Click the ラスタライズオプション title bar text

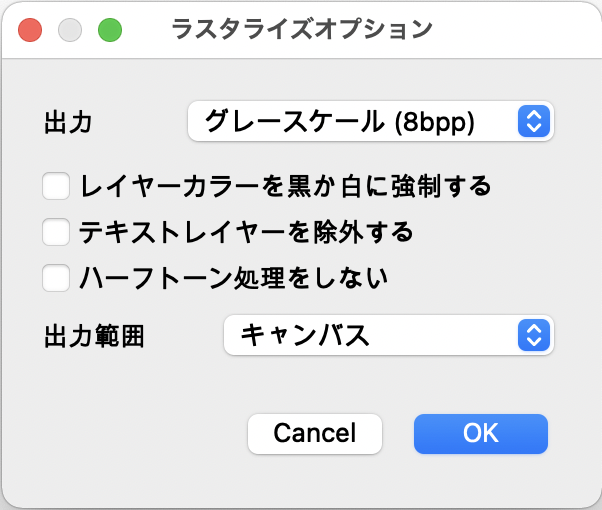(x=302, y=30)
